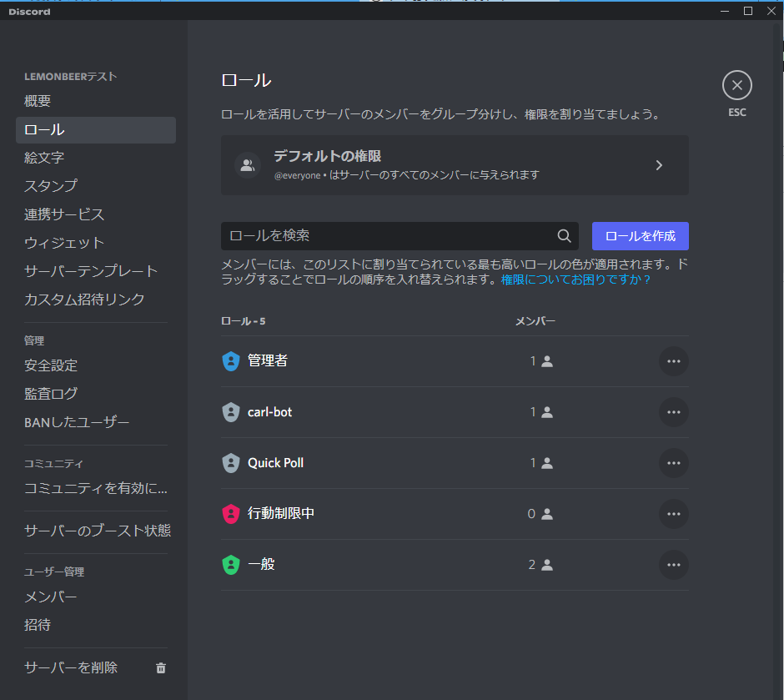Expand デフォルトの権限 with its chevron arrow

click(659, 164)
